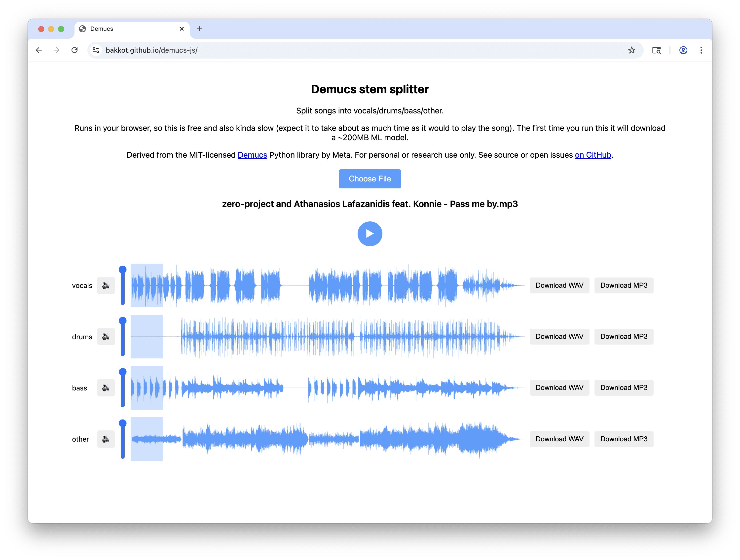Open the Chrome profile avatar menu
Image resolution: width=740 pixels, height=560 pixels.
pyautogui.click(x=683, y=50)
